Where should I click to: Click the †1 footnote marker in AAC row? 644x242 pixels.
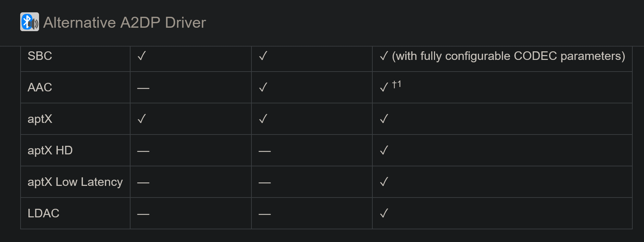[x=396, y=84]
